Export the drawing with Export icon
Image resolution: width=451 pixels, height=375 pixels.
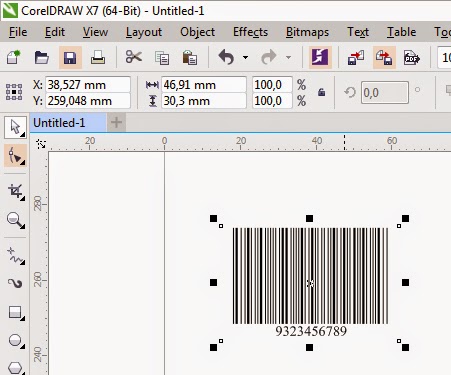[x=384, y=58]
